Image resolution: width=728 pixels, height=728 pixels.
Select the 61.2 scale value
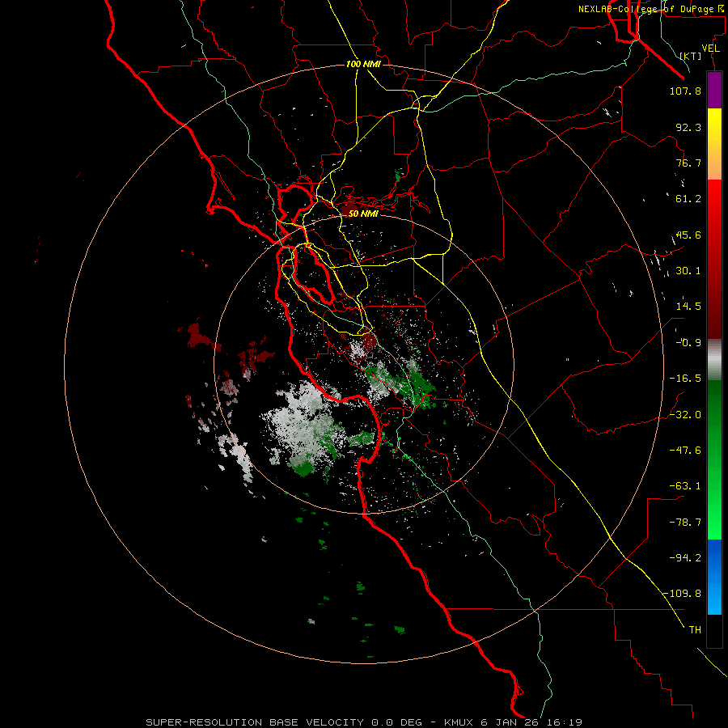[688, 199]
